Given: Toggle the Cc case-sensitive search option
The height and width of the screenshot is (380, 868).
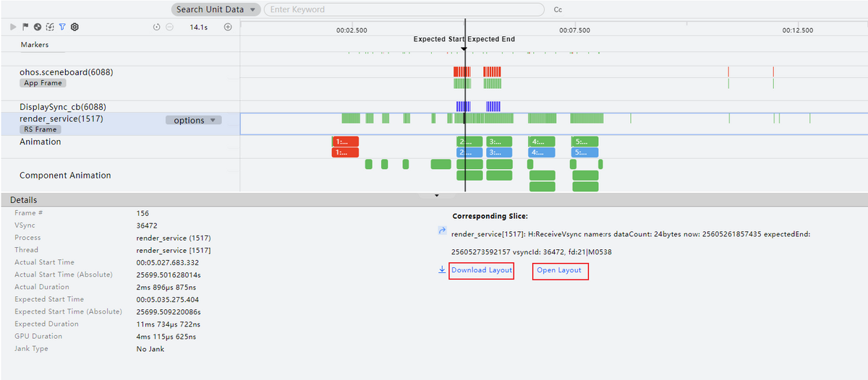Looking at the screenshot, I should click(558, 10).
